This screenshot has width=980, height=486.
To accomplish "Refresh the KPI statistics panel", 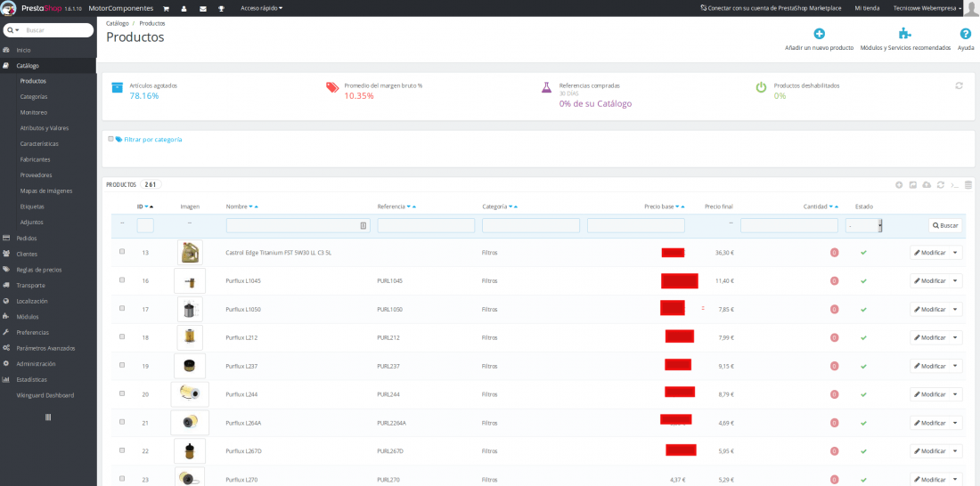I will [959, 85].
